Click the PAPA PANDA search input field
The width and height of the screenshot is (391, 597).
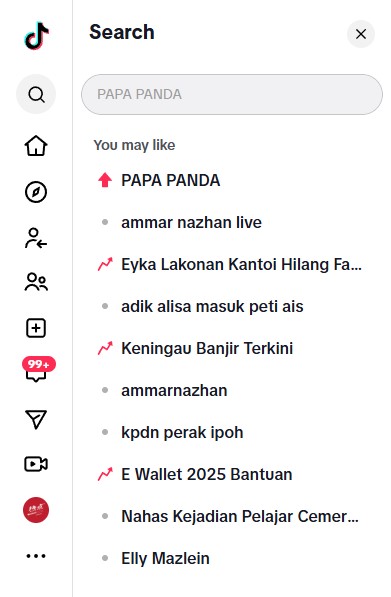coord(232,94)
